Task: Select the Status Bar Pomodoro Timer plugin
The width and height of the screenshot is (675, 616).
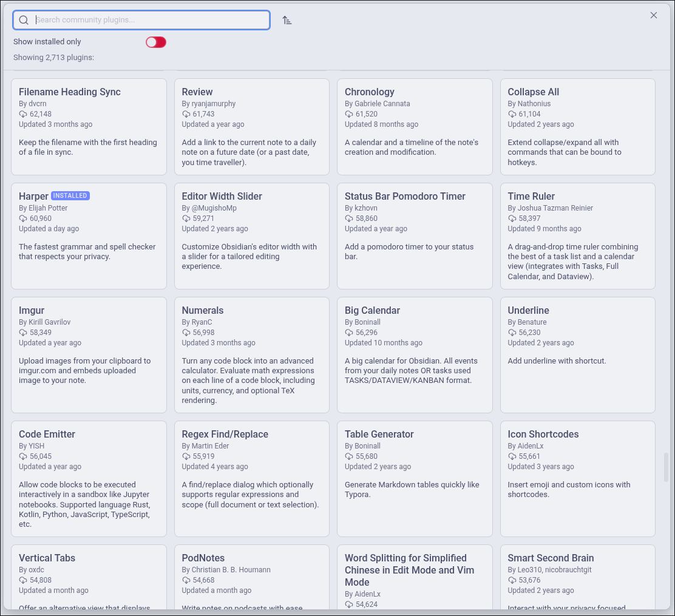Action: point(415,235)
